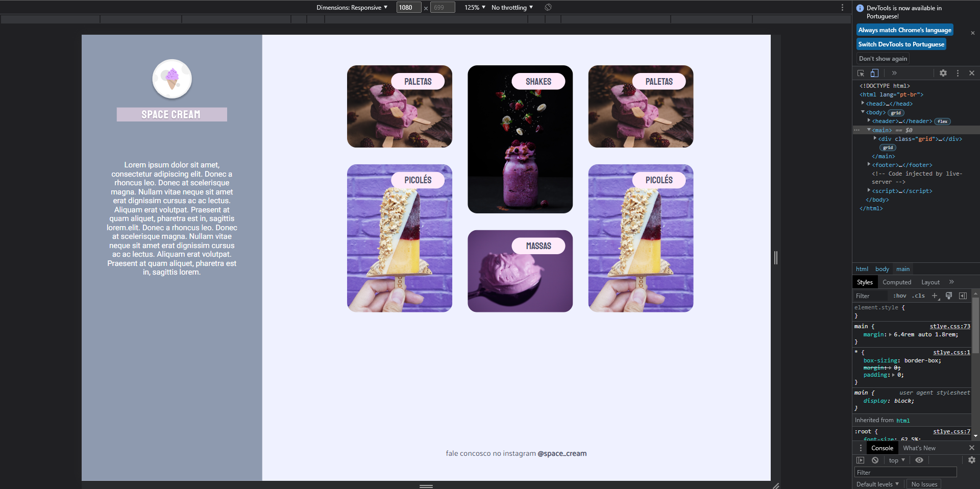The width and height of the screenshot is (980, 489).
Task: Switch to the Computed tab
Action: (x=897, y=282)
